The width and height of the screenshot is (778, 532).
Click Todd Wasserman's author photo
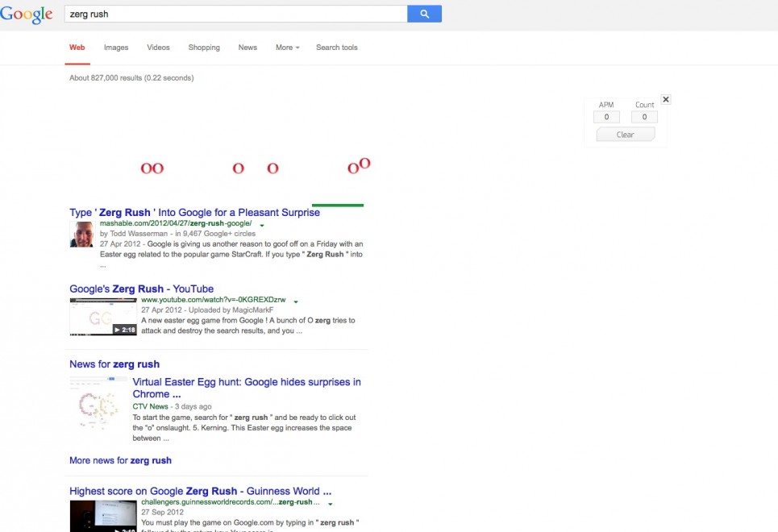[x=82, y=235]
